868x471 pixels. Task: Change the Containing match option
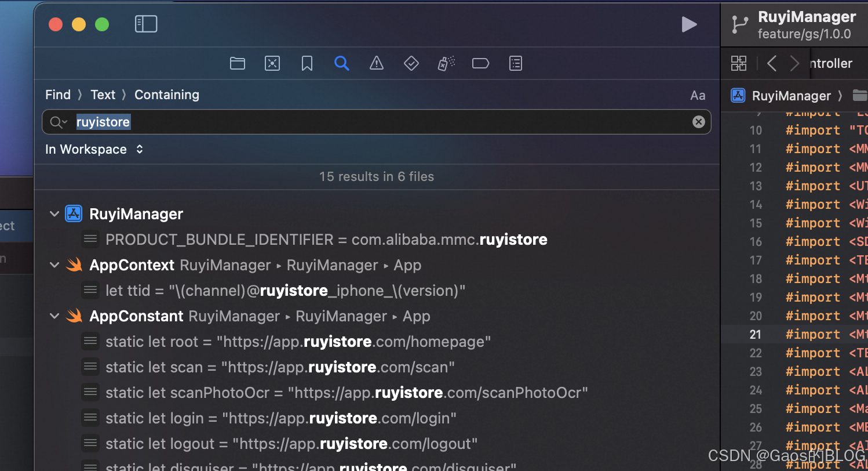167,95
